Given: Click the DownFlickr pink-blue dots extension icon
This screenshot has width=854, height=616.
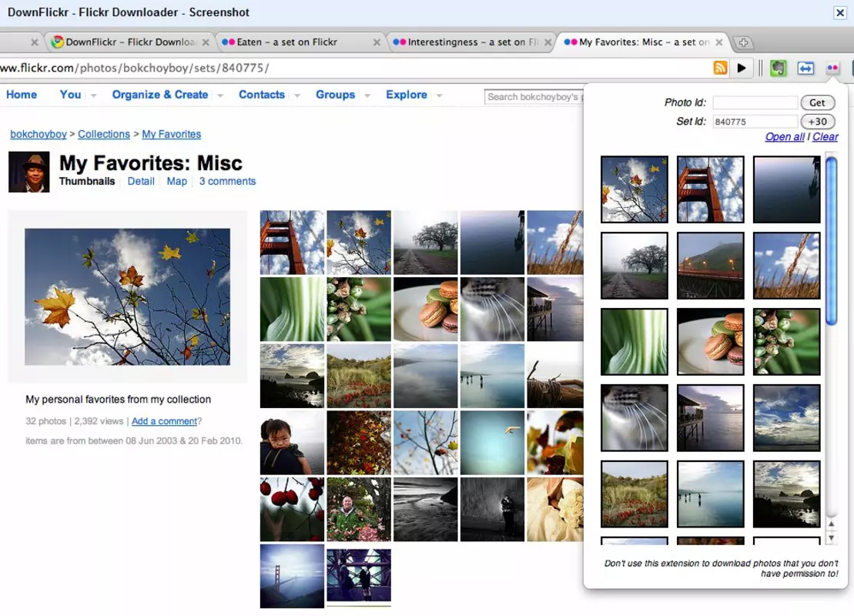Looking at the screenshot, I should 832,68.
